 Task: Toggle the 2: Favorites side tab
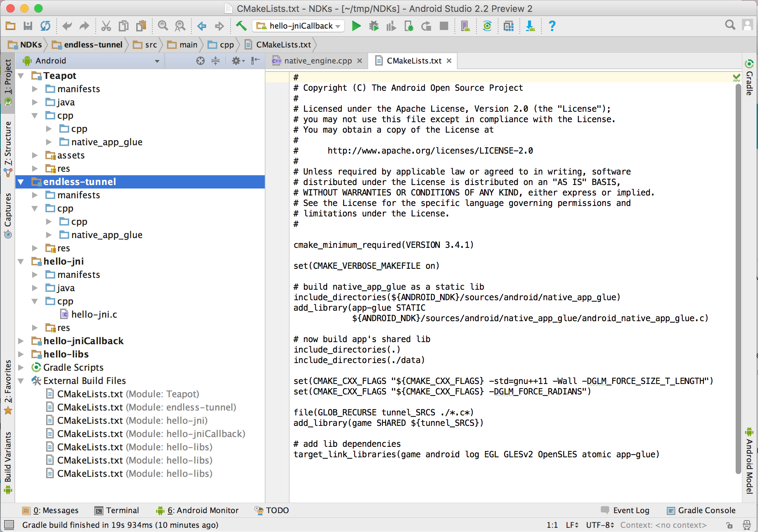tap(8, 387)
